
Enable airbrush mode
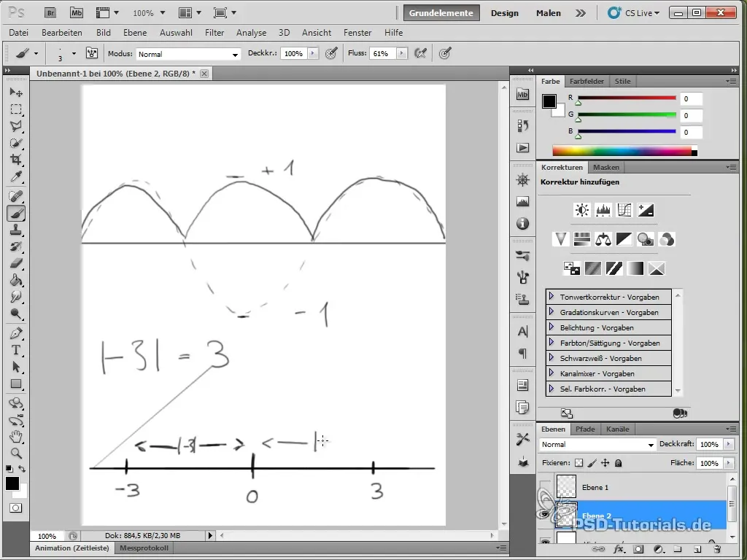[420, 53]
